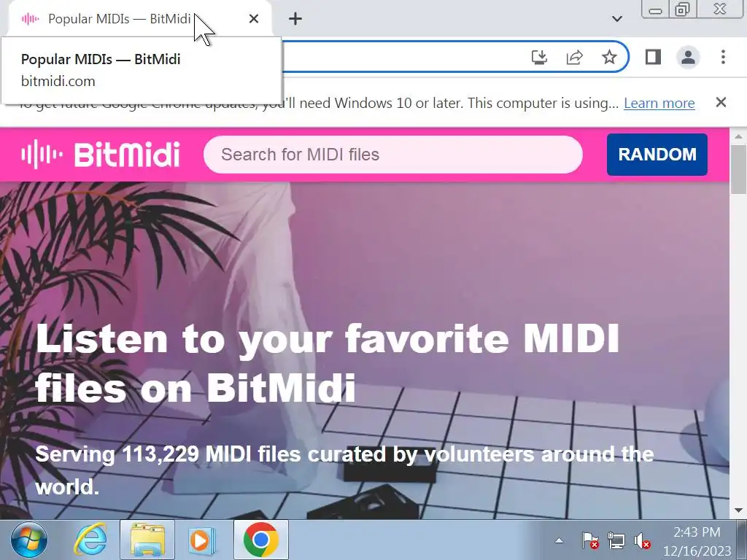This screenshot has width=747, height=560.
Task: Click the BitMidi logo in the header
Action: (x=101, y=155)
